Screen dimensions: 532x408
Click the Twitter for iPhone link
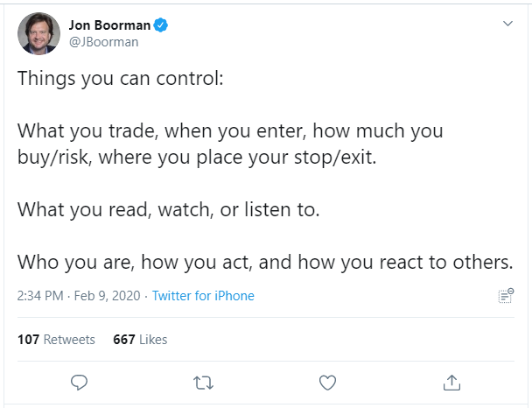[x=203, y=296]
